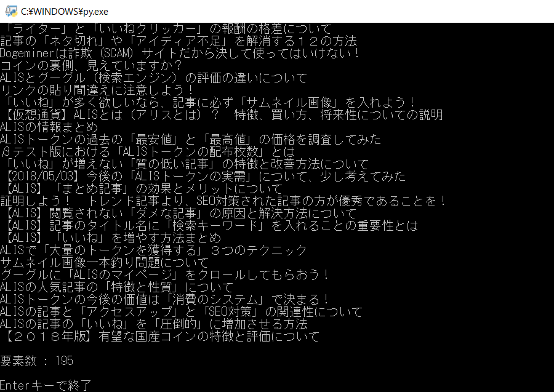Click the title text C:¥WINDOWS¥py.exe
Image resolution: width=554 pixels, height=392 pixels.
pos(64,12)
